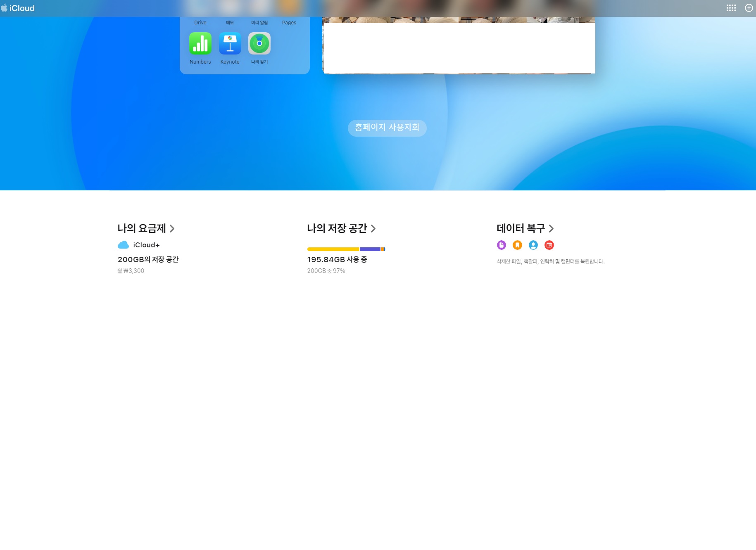Click the photos tile thumbnail
756x550 pixels.
click(x=459, y=45)
